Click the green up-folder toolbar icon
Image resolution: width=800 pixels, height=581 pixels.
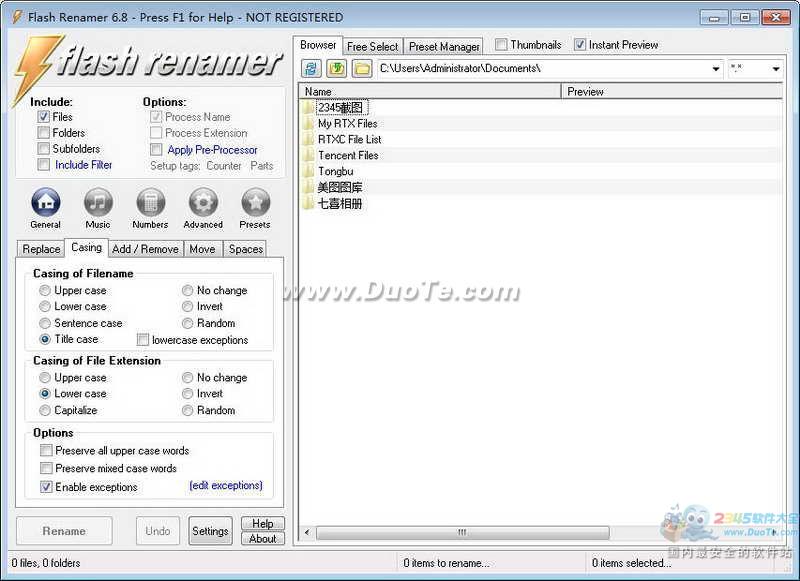pyautogui.click(x=336, y=68)
